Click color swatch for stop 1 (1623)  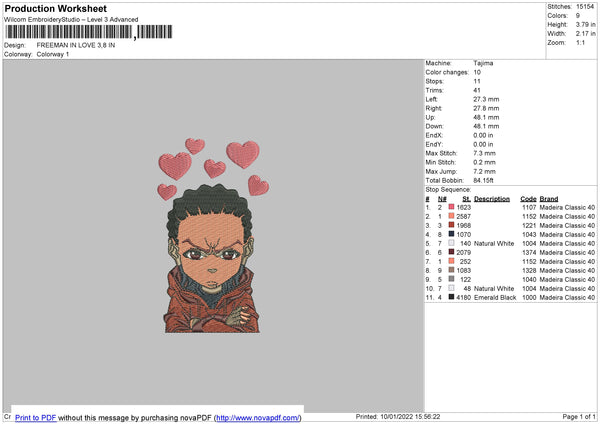452,207
